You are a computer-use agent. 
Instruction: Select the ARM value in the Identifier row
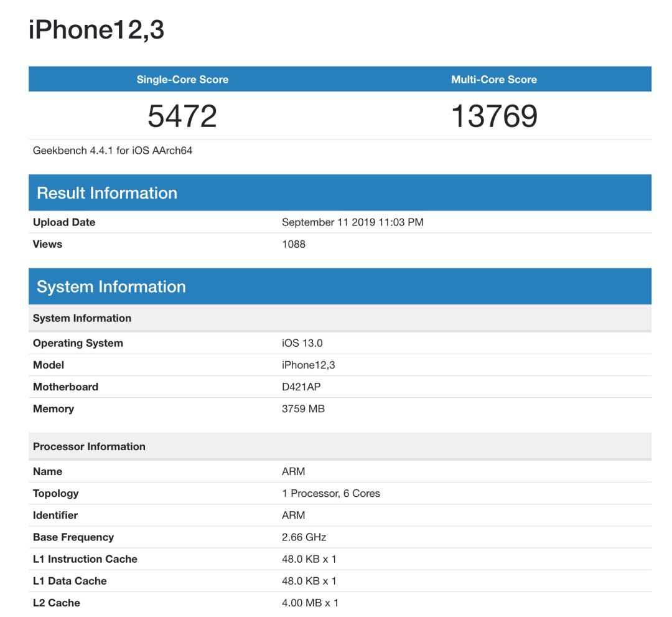294,515
